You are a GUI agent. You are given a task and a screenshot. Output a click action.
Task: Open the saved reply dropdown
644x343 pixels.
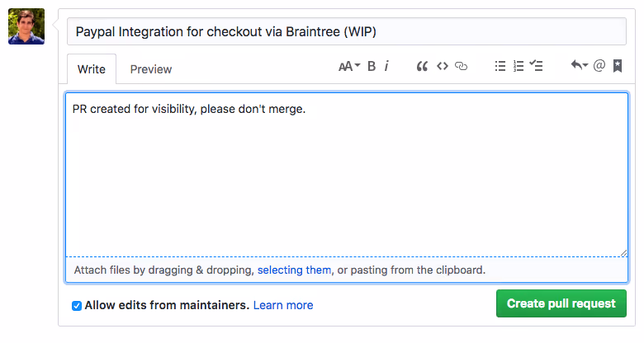point(579,65)
